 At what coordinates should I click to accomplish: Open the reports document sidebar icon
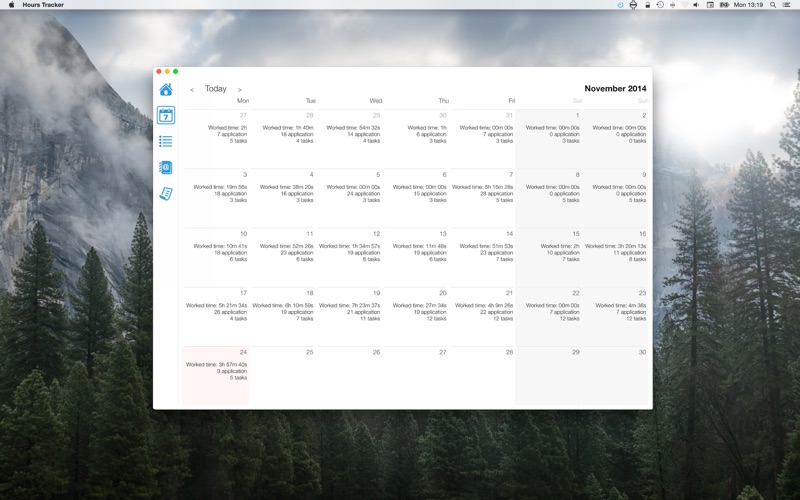[165, 194]
